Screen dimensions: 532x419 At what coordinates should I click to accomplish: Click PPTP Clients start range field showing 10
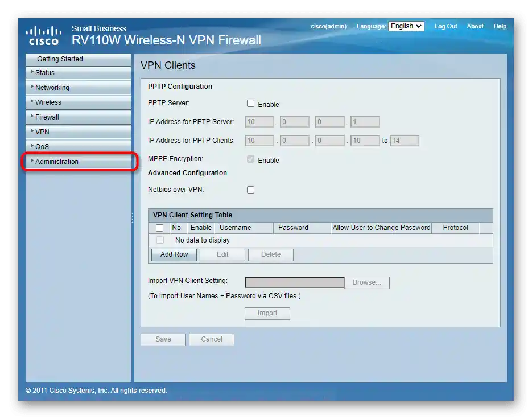pyautogui.click(x=365, y=141)
